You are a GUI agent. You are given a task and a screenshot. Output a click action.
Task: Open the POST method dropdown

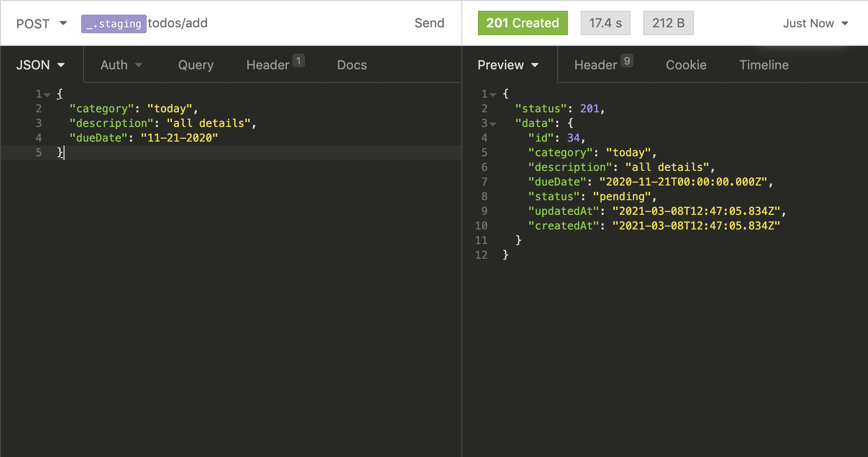(42, 23)
